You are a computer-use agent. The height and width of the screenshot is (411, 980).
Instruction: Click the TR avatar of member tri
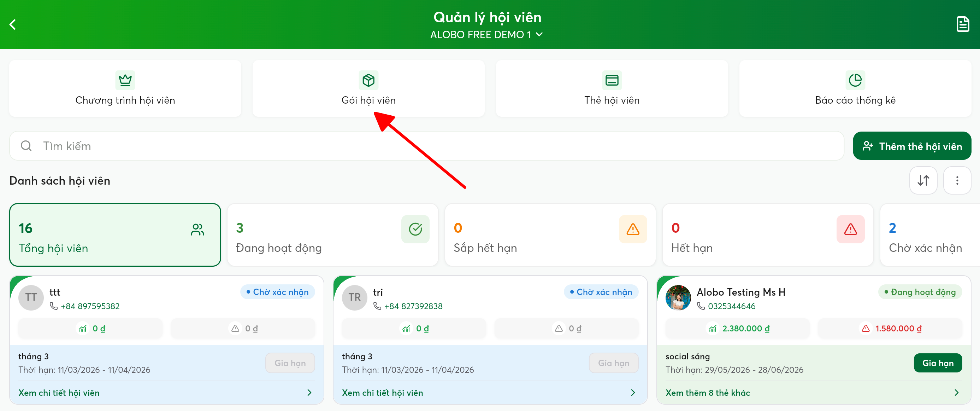click(x=355, y=297)
